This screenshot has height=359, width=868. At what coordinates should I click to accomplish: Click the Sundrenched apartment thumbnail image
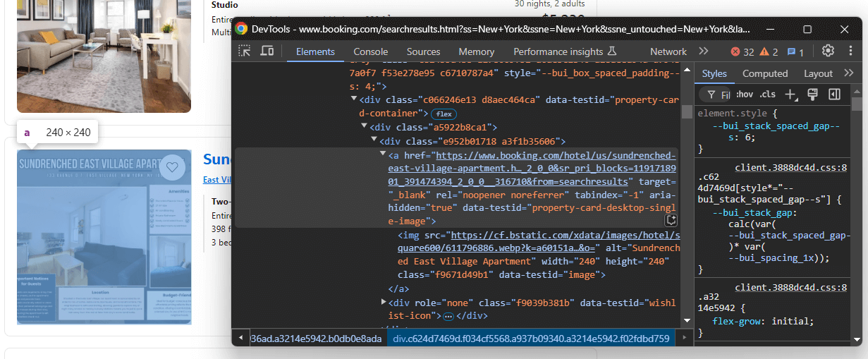pyautogui.click(x=104, y=237)
